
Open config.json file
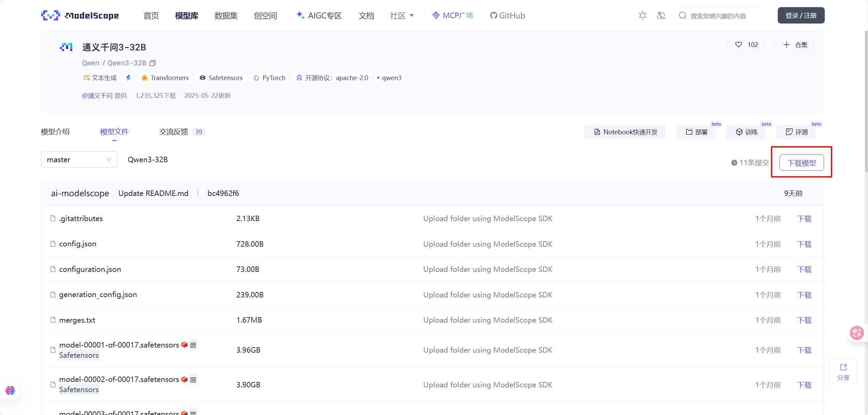click(x=78, y=244)
